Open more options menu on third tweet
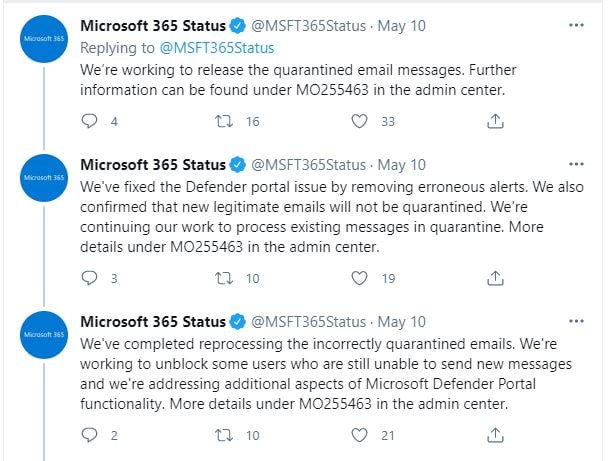 point(576,321)
